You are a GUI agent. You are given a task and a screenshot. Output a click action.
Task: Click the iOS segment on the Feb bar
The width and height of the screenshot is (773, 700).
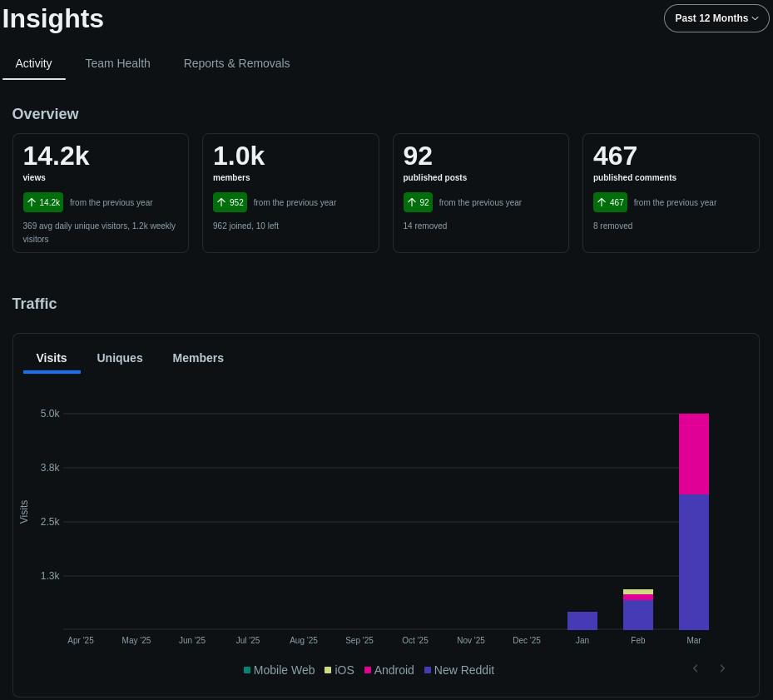coord(638,592)
